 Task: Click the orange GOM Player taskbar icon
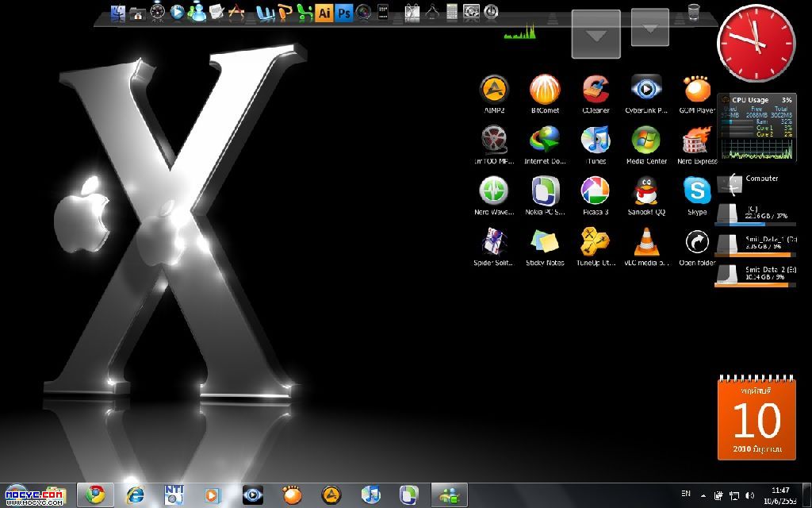pos(292,495)
